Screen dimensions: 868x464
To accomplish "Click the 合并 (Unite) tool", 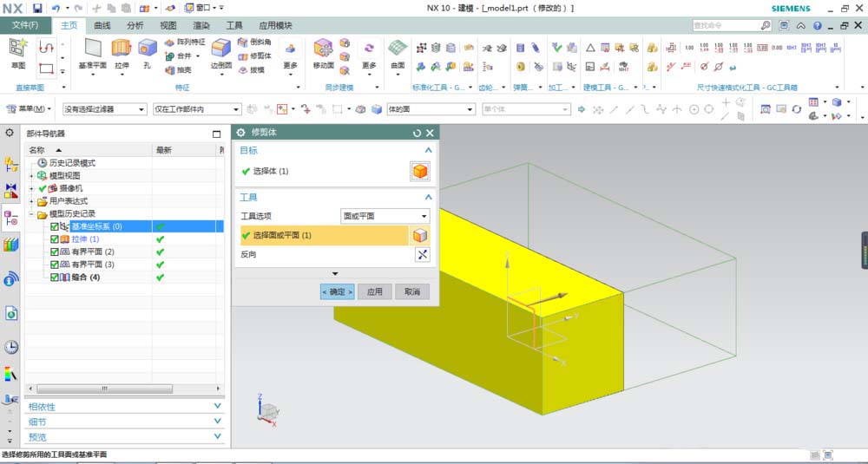I will click(x=178, y=56).
